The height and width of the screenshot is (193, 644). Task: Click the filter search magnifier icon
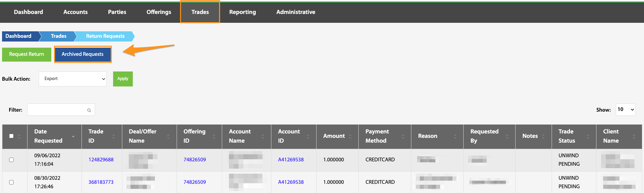[89, 110]
